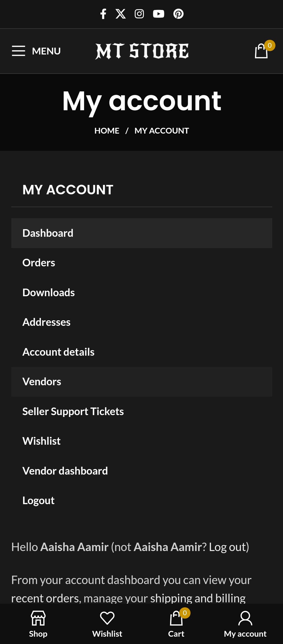Open Wishlist heart in bottom bar
The height and width of the screenshot is (644, 283).
point(107,624)
